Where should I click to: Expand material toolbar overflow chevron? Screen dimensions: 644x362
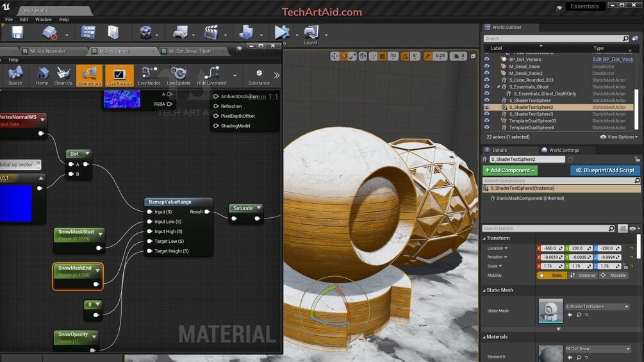pyautogui.click(x=276, y=76)
